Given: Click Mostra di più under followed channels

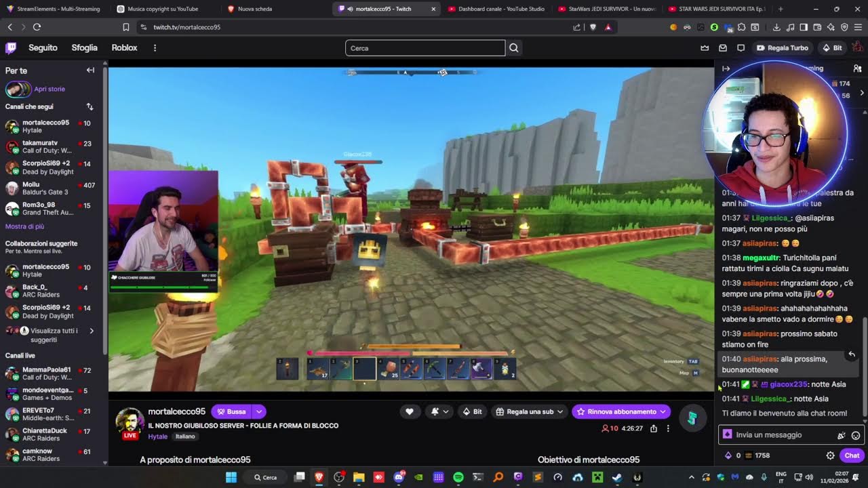Looking at the screenshot, I should (24, 226).
